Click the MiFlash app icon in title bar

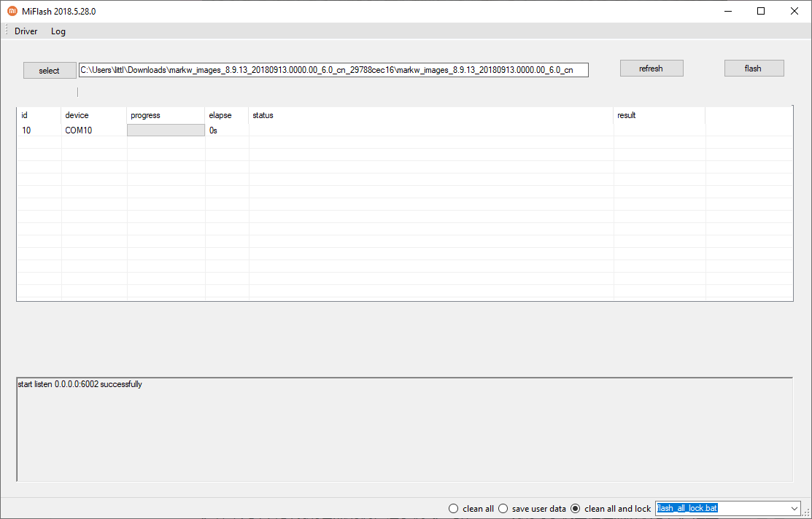[x=12, y=11]
